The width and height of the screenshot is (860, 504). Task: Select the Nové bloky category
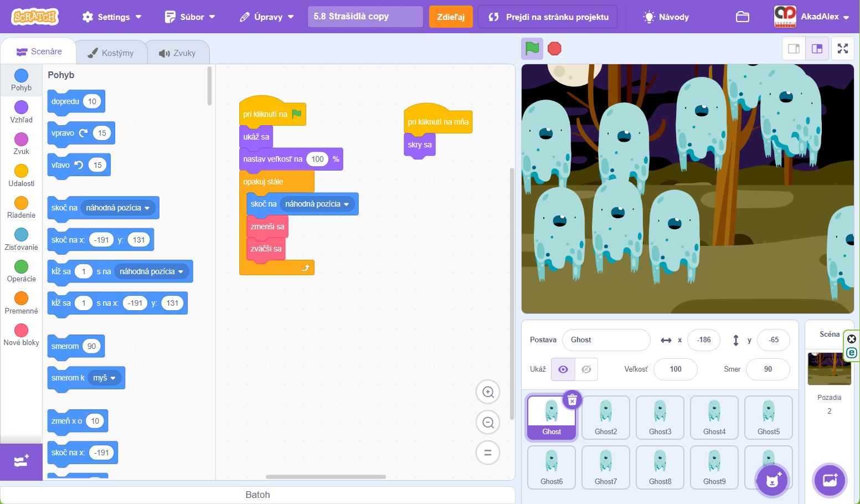pos(21,335)
